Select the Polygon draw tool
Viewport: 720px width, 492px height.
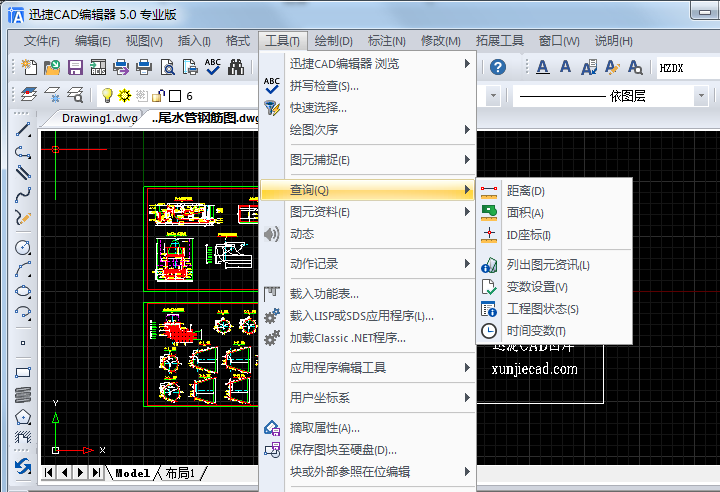tap(22, 417)
